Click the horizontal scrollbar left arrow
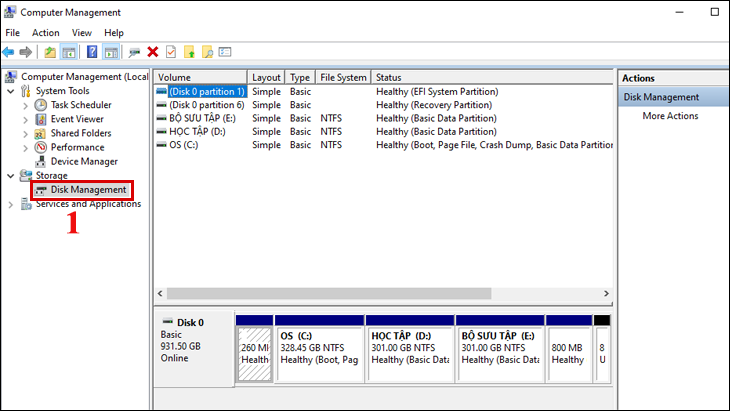This screenshot has height=411, width=730. (160, 293)
